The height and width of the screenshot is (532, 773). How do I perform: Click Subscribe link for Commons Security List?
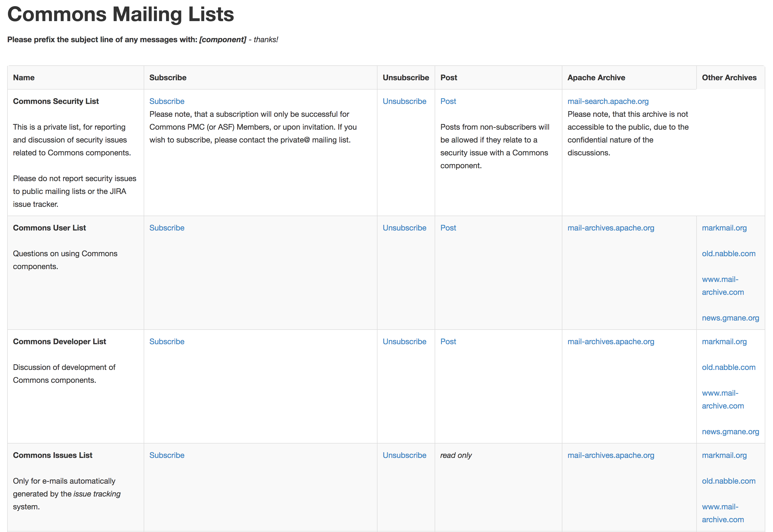click(167, 101)
